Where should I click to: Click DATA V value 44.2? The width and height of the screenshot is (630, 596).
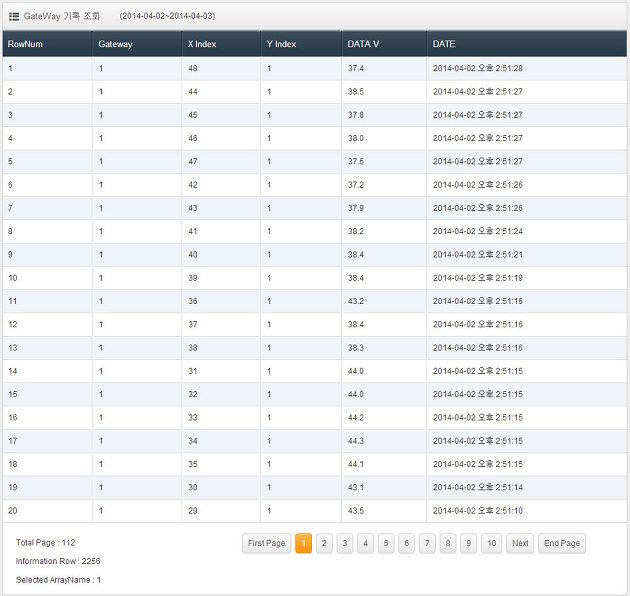point(356,418)
